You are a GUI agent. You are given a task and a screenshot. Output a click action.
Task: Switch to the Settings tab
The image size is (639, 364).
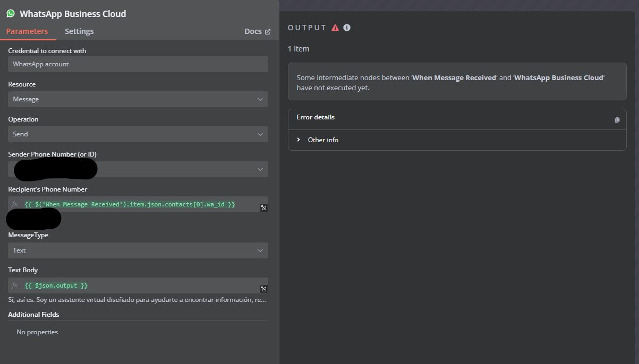pos(79,31)
